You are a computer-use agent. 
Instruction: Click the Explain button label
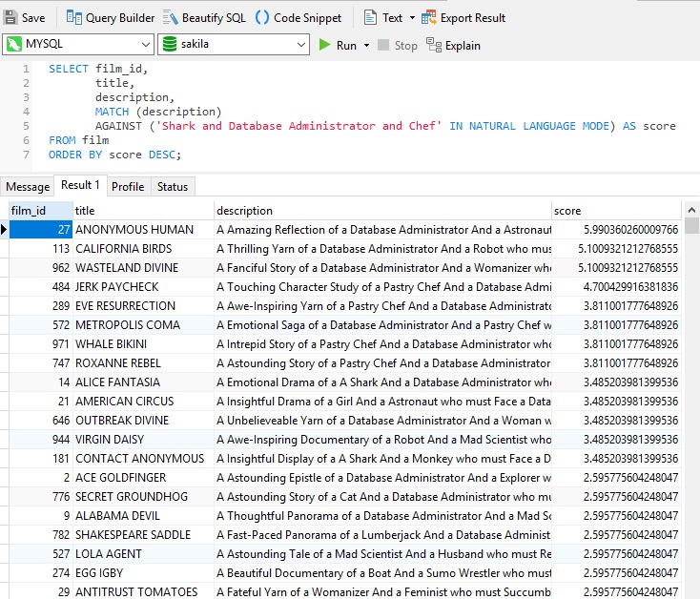pyautogui.click(x=463, y=46)
